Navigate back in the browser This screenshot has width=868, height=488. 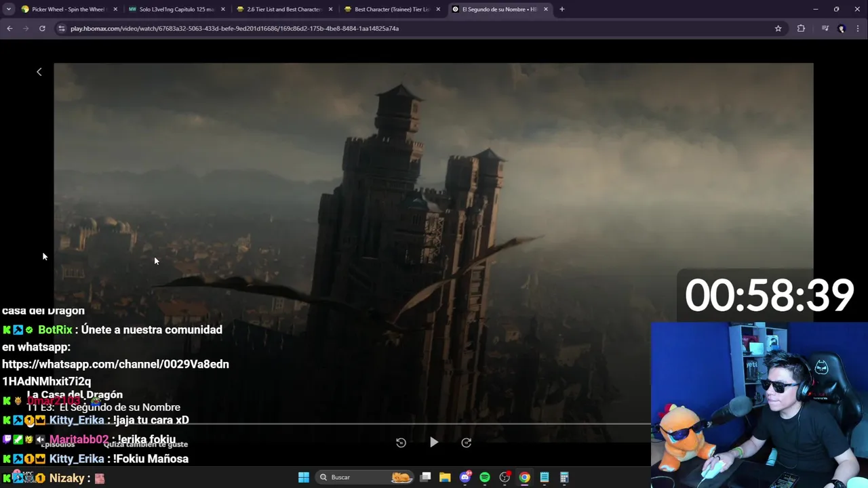[9, 28]
